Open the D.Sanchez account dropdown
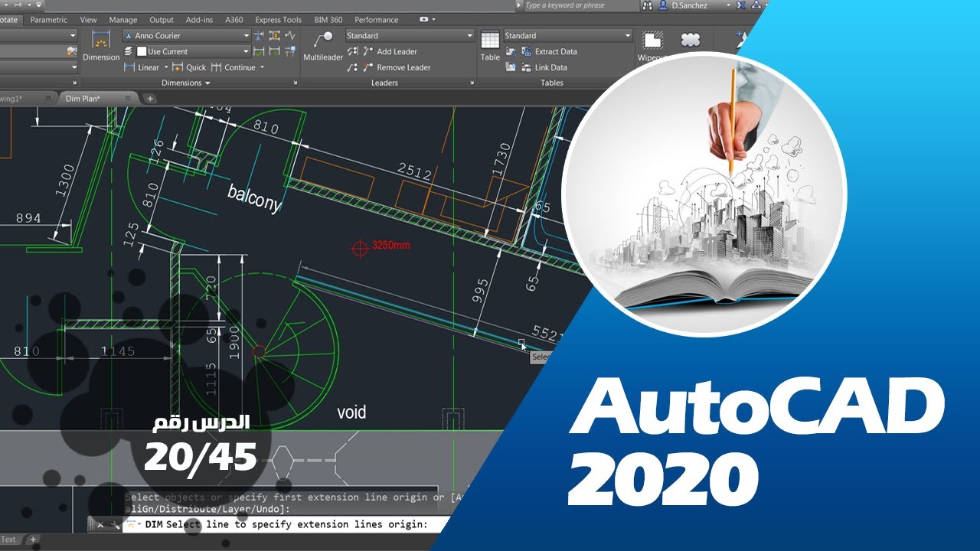980x551 pixels. click(729, 5)
